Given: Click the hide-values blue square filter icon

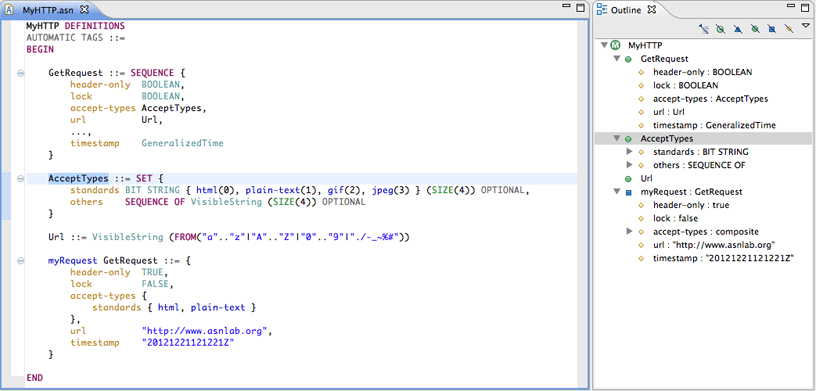Looking at the screenshot, I should coord(772,30).
